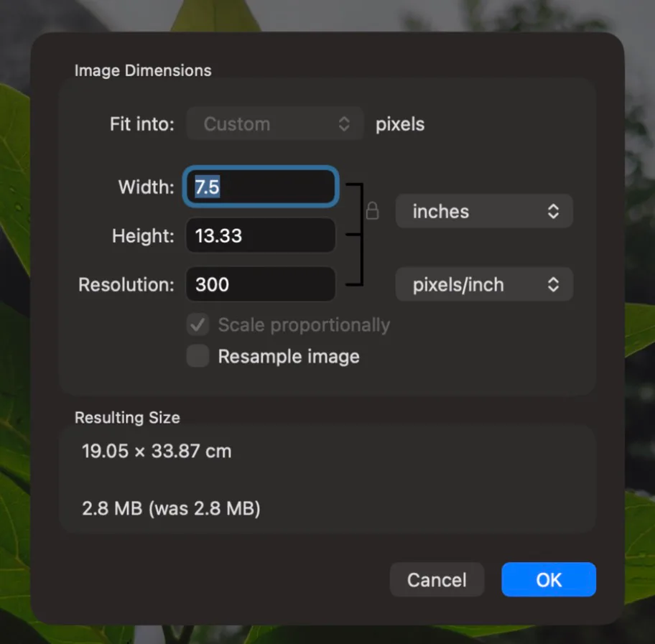Click the pixels label beside Fit into
The height and width of the screenshot is (644, 655).
coord(400,124)
